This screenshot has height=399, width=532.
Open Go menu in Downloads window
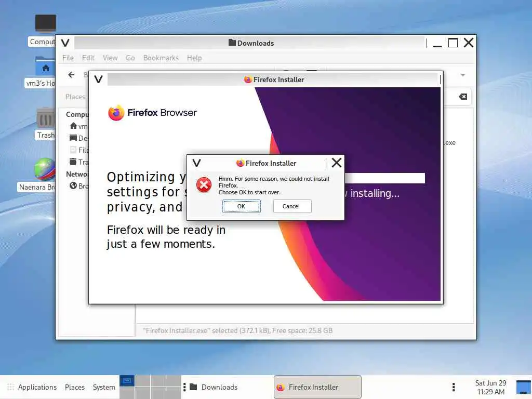pos(130,58)
